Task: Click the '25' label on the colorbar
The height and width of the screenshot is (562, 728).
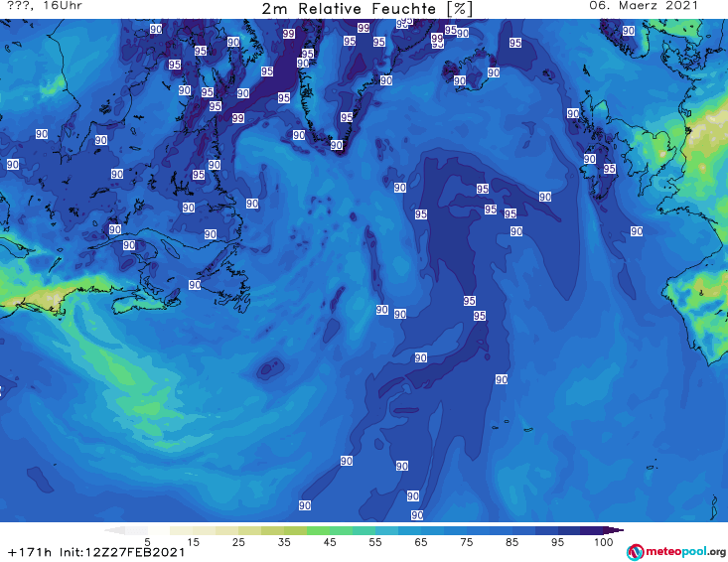Action: [238, 542]
